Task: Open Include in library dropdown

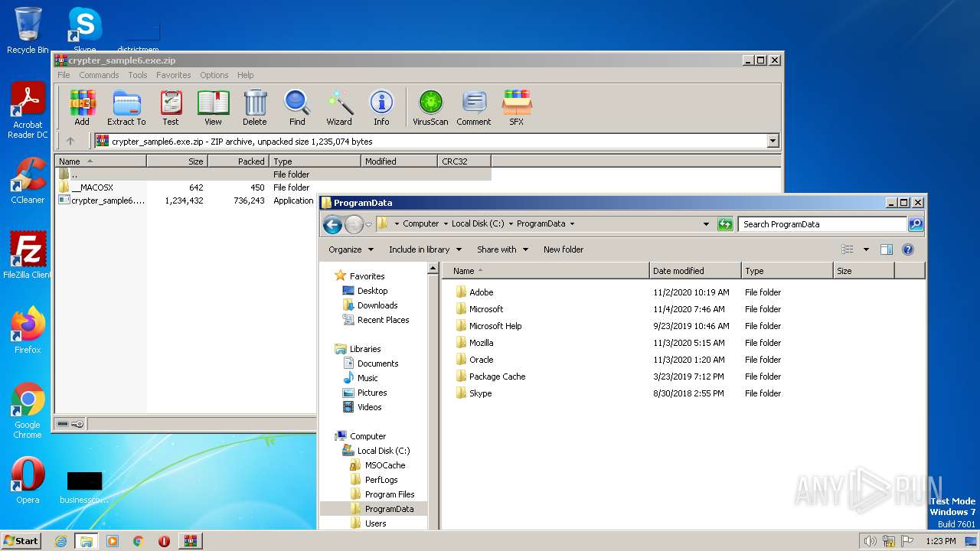Action: coord(425,249)
